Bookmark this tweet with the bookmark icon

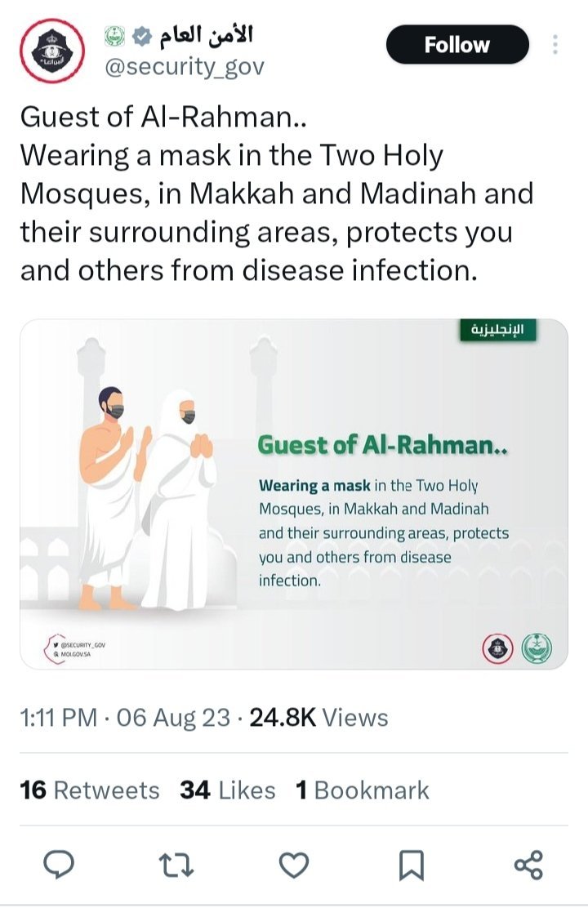pos(412,864)
